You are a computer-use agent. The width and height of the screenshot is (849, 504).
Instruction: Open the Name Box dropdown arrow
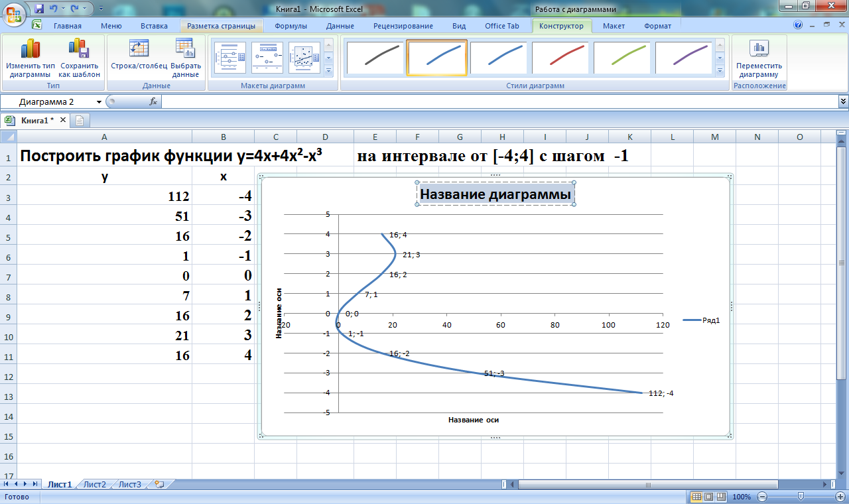99,101
